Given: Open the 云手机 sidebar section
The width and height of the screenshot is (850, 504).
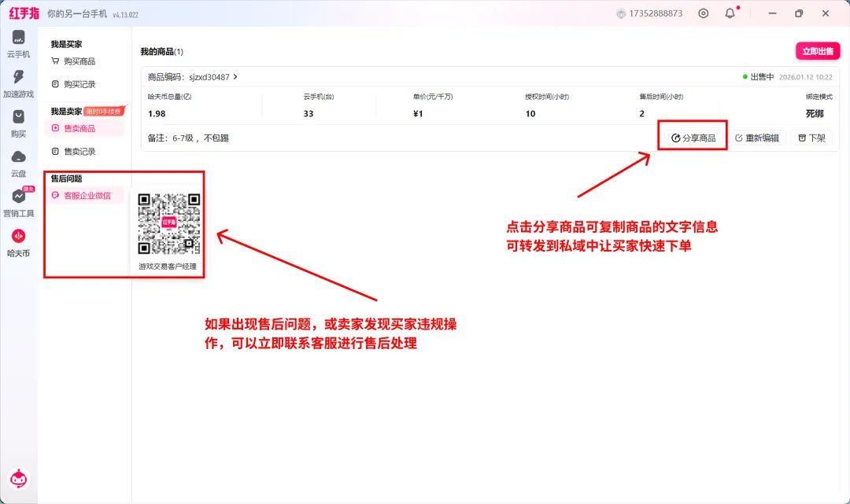Looking at the screenshot, I should (x=18, y=44).
